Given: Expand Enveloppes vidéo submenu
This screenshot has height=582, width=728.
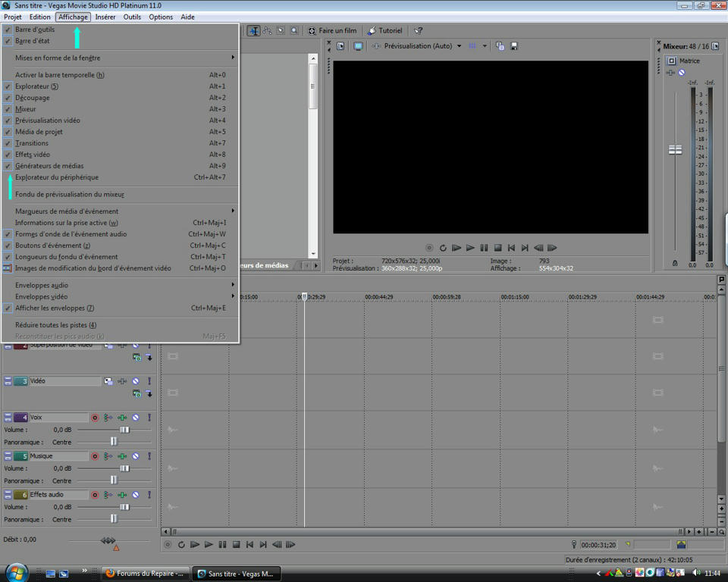Looking at the screenshot, I should coord(121,296).
